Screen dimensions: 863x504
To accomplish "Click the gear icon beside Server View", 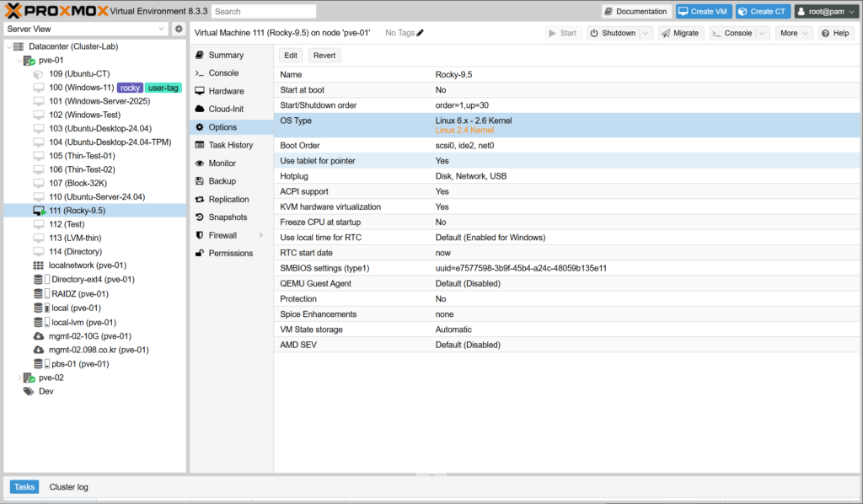I will (x=179, y=29).
